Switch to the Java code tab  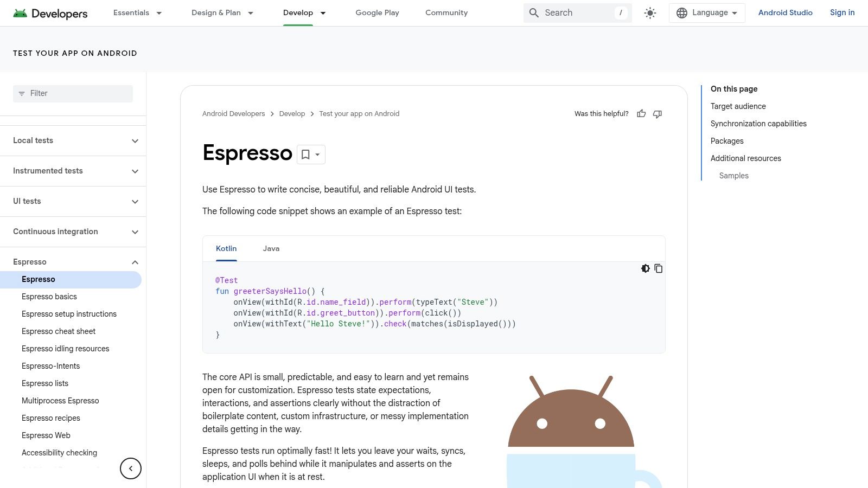(x=271, y=249)
